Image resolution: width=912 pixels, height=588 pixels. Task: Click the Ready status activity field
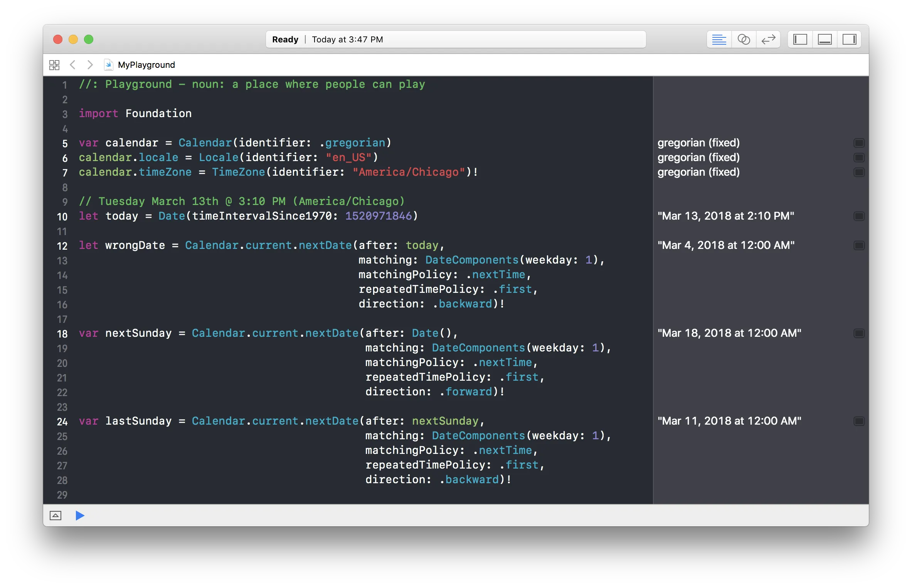[456, 39]
